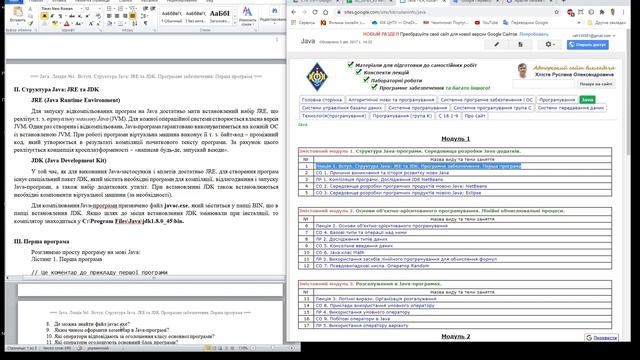
Task: Open the gear settings dropdown on Google Sites
Action: click(550, 44)
